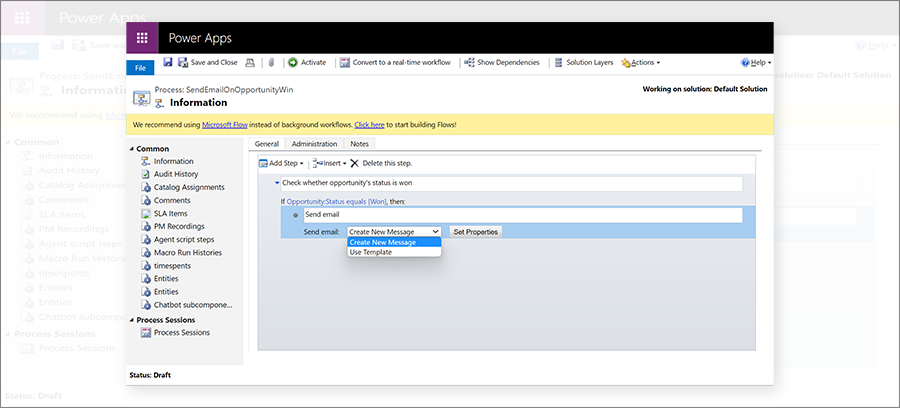Click the Set Properties button

475,232
